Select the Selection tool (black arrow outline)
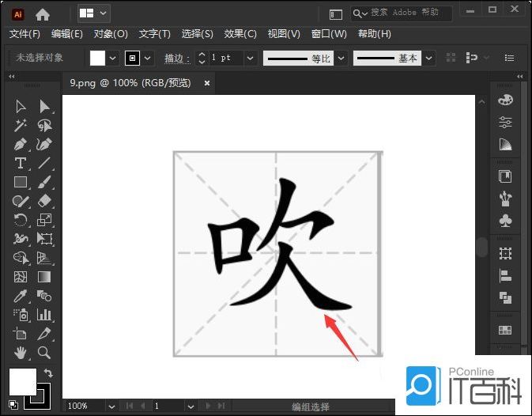 [21, 107]
